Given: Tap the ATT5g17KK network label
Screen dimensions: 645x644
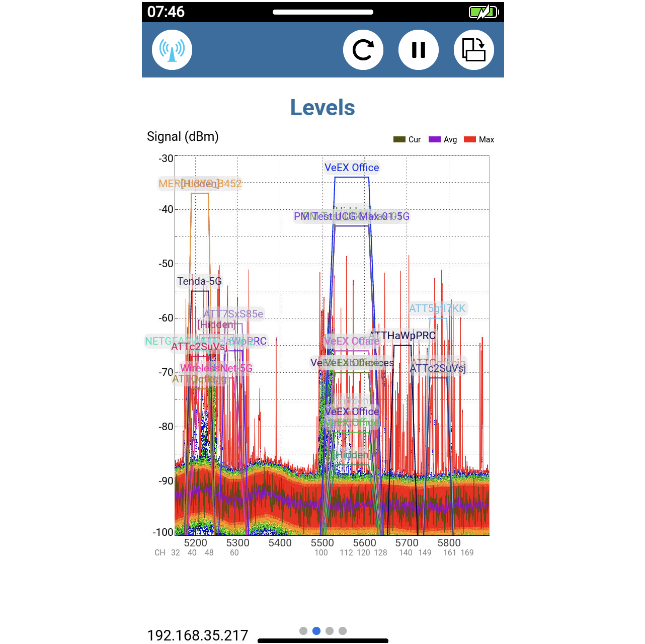Looking at the screenshot, I should click(x=438, y=308).
